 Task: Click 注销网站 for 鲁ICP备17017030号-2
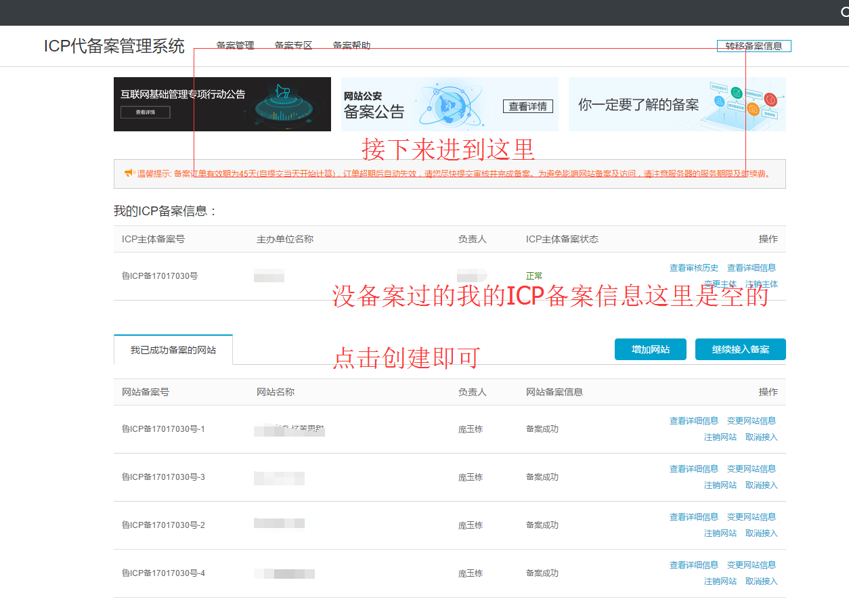point(720,533)
